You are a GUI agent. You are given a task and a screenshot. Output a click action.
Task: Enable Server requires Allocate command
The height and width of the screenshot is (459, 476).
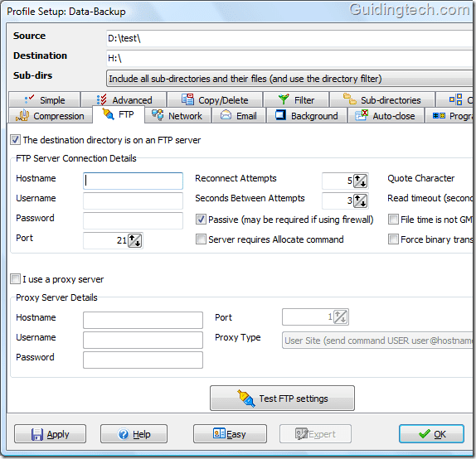(201, 239)
